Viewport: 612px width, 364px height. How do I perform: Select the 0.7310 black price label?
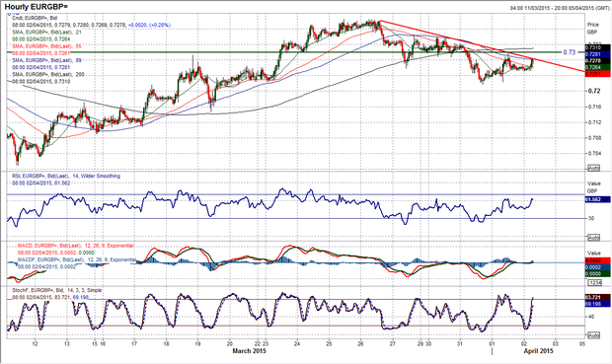point(596,47)
